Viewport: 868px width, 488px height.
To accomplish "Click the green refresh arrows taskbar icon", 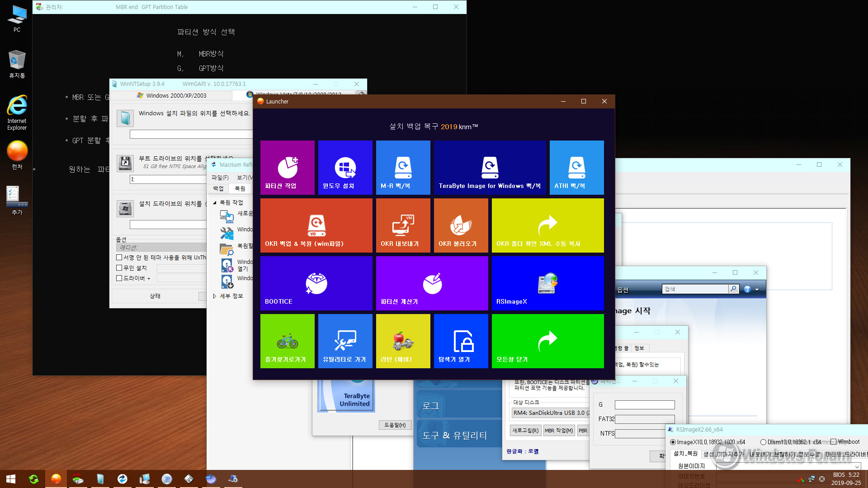I will coord(33,479).
